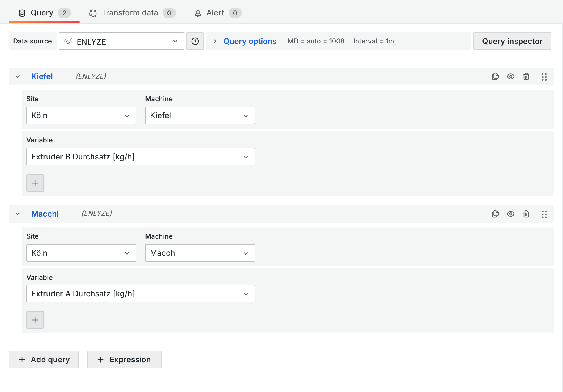The image size is (563, 392).
Task: Duplicate the Kiefel query
Action: (495, 76)
